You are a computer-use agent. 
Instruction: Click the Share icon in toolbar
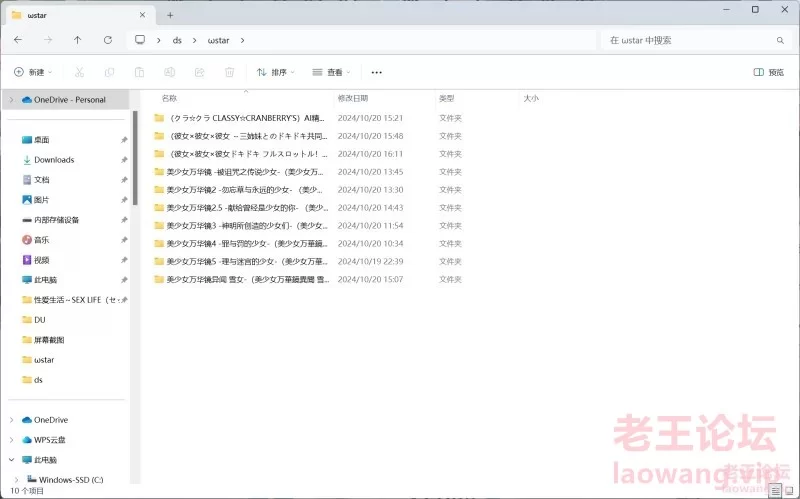199,72
